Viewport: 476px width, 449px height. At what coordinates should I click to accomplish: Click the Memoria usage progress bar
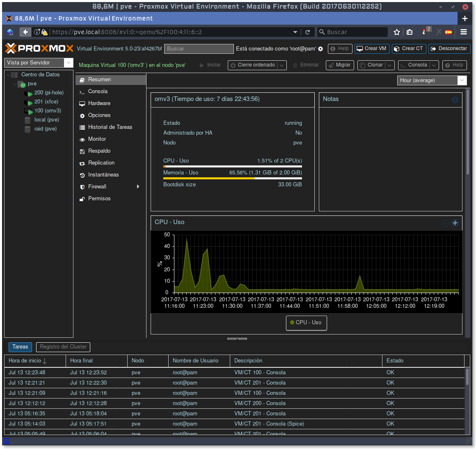click(233, 179)
